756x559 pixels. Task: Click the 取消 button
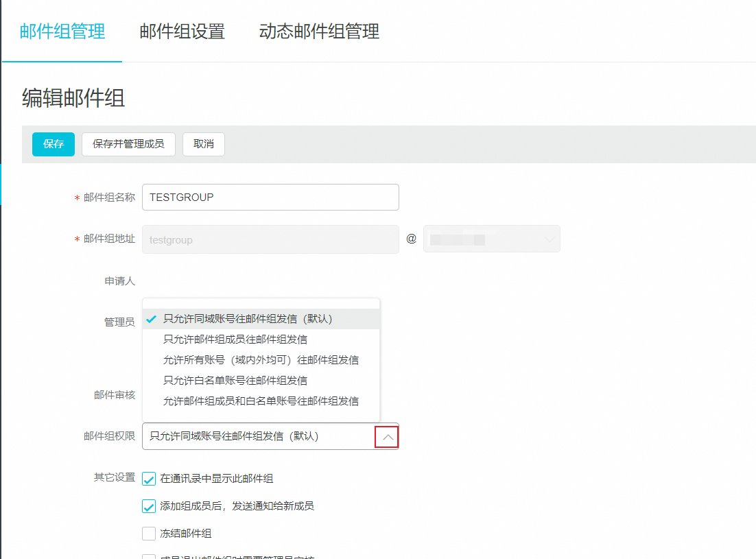point(204,144)
